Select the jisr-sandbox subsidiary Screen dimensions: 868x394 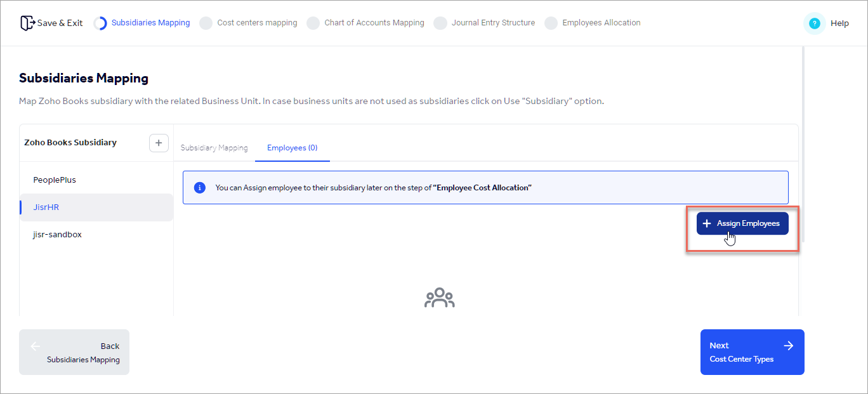[x=56, y=234]
